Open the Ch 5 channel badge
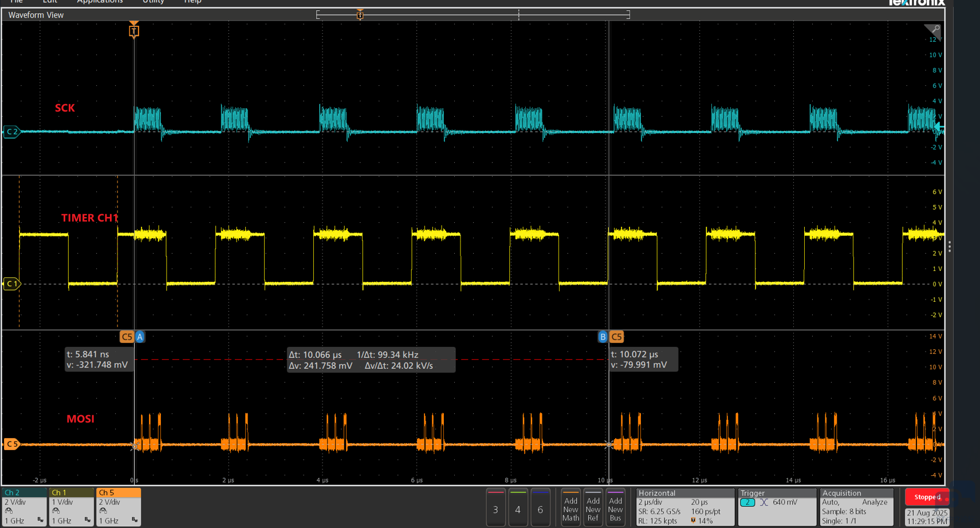The image size is (980, 528). [x=119, y=507]
